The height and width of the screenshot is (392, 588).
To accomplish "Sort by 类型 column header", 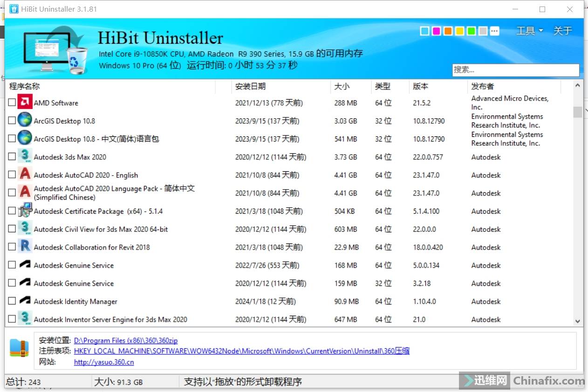I will tap(390, 86).
